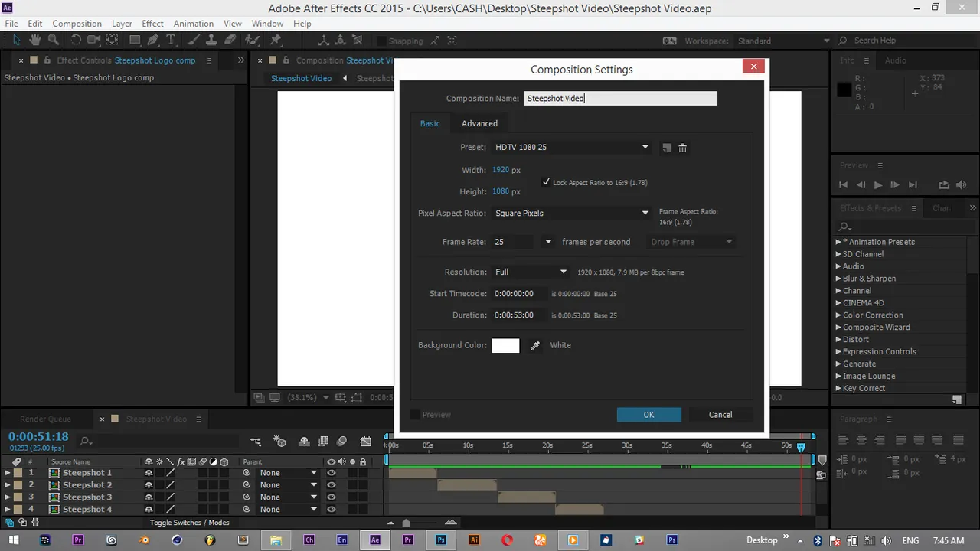Open the Render Queue tab

coord(45,419)
